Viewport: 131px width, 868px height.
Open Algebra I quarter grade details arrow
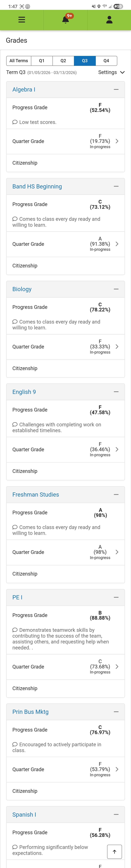[x=117, y=141]
